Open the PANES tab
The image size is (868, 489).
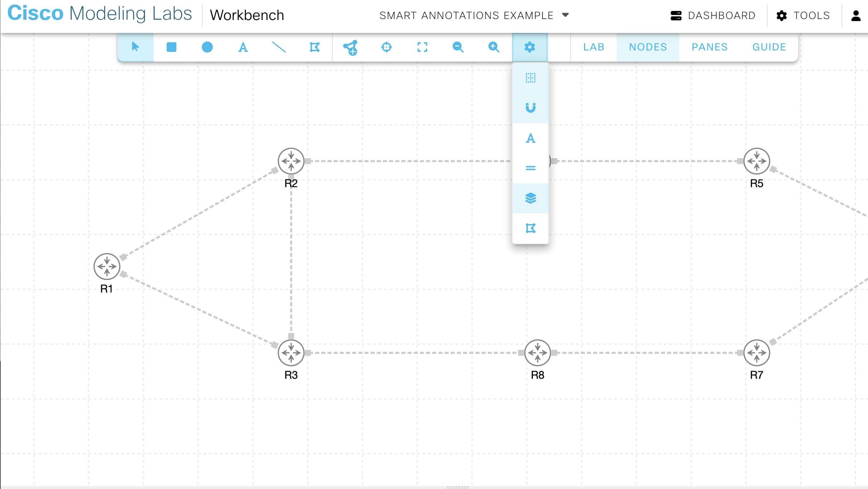709,47
